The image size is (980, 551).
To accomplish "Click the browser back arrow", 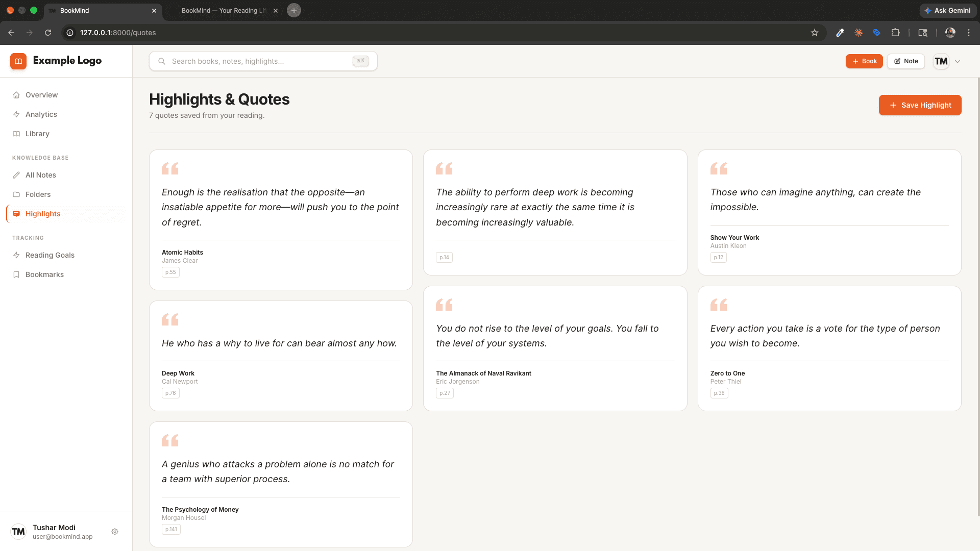I will point(11,33).
